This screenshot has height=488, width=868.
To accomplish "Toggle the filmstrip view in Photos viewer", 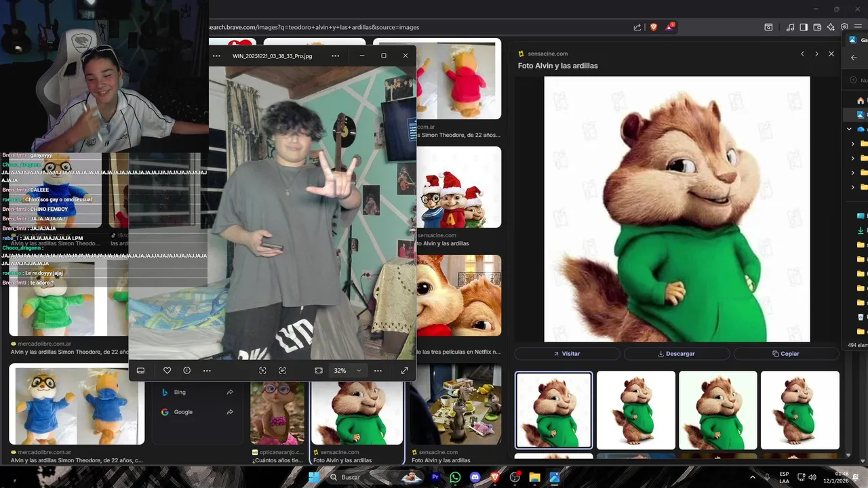I will tap(140, 371).
